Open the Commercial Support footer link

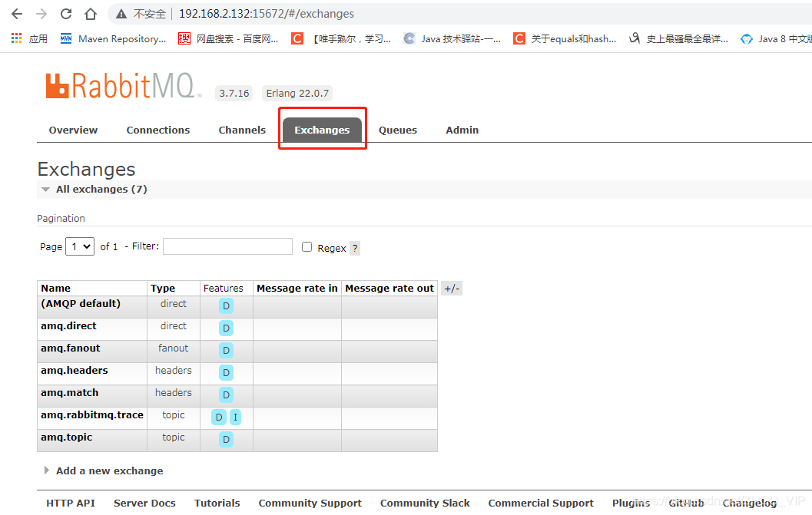(x=541, y=503)
